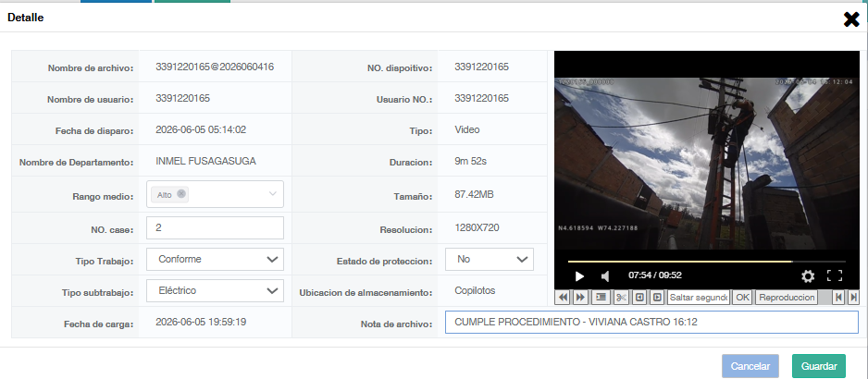
Task: Click the rewind double-arrow button
Action: (563, 297)
